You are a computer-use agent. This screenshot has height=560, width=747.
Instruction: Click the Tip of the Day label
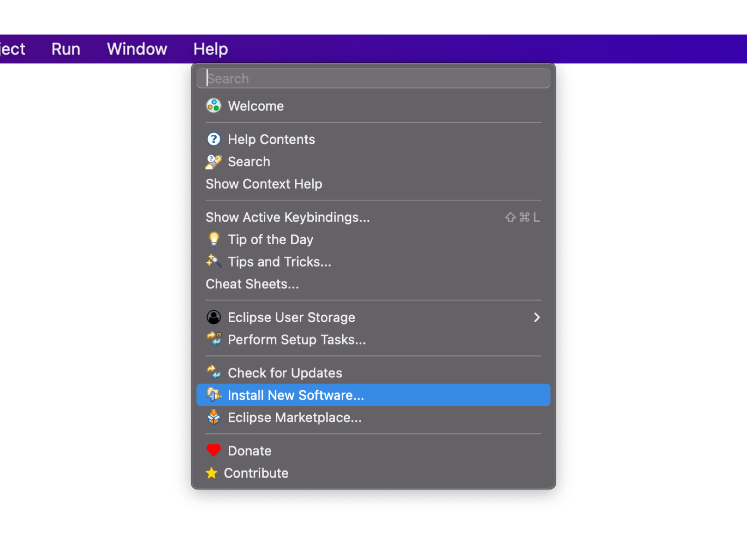point(270,239)
